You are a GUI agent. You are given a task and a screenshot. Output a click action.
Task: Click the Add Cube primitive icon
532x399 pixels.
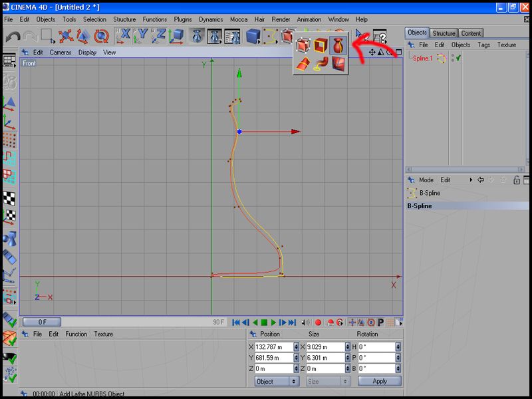point(253,37)
